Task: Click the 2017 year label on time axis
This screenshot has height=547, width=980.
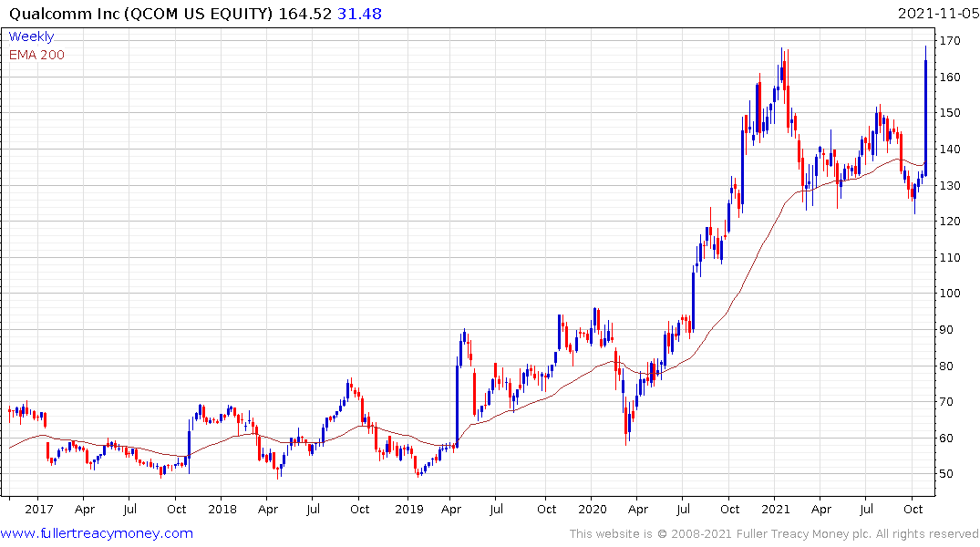Action: pyautogui.click(x=39, y=509)
